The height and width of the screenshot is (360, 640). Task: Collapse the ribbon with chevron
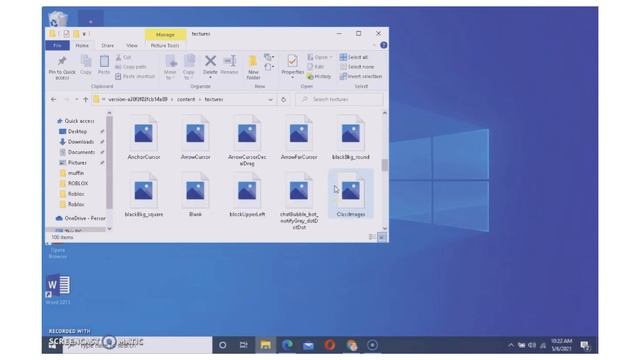tap(374, 45)
